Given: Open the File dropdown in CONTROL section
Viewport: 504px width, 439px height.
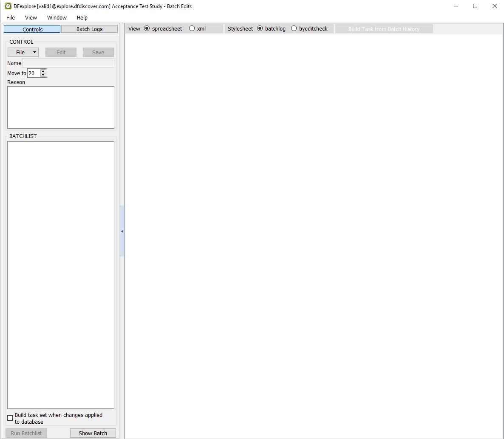Looking at the screenshot, I should point(23,52).
